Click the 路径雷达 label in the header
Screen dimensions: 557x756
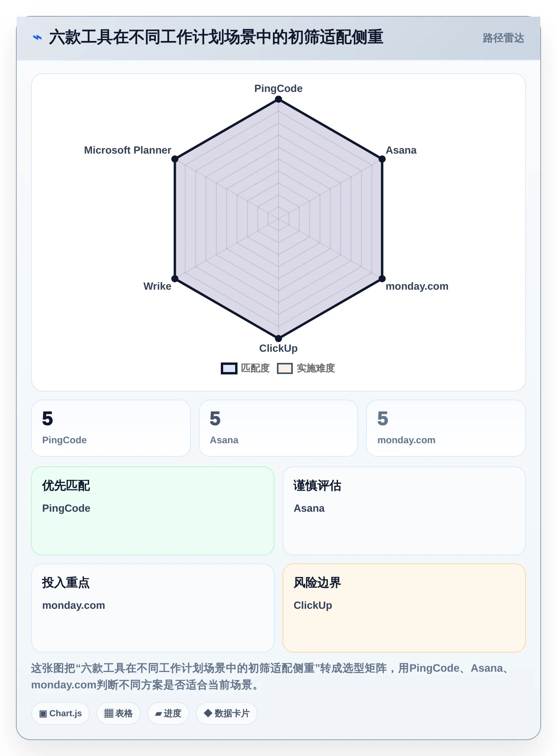[x=503, y=38]
